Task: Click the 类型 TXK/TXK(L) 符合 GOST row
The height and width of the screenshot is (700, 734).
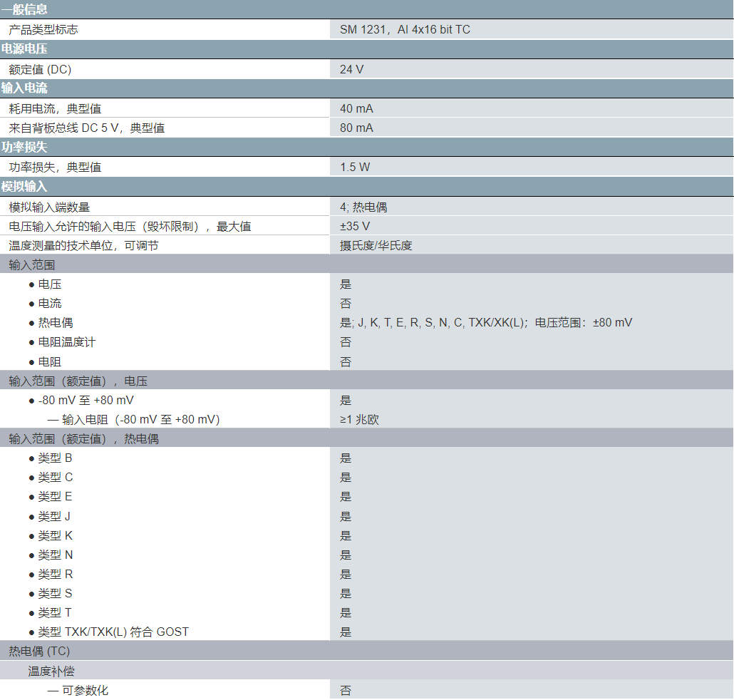Action: tap(113, 632)
